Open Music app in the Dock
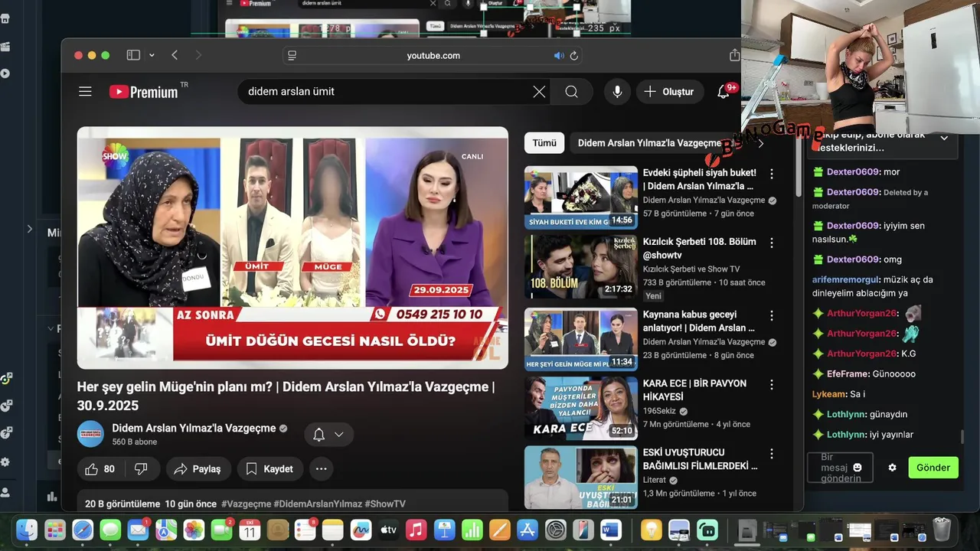 (x=416, y=530)
